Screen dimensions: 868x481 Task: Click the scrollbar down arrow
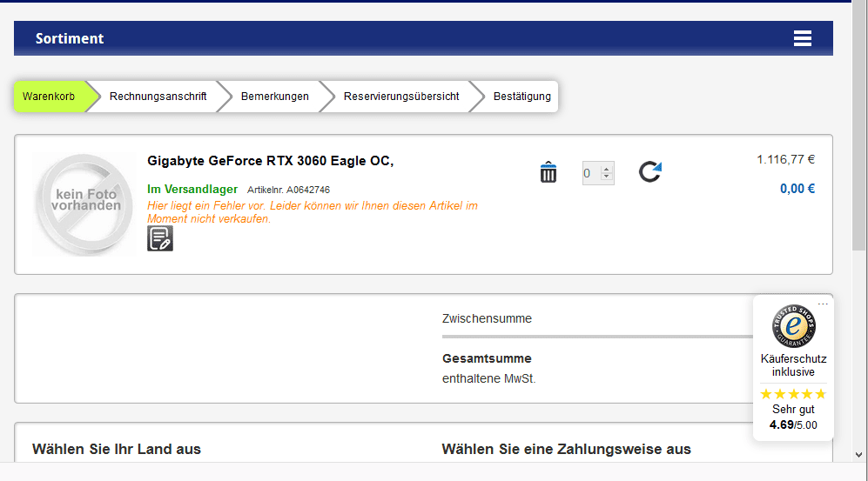click(859, 455)
